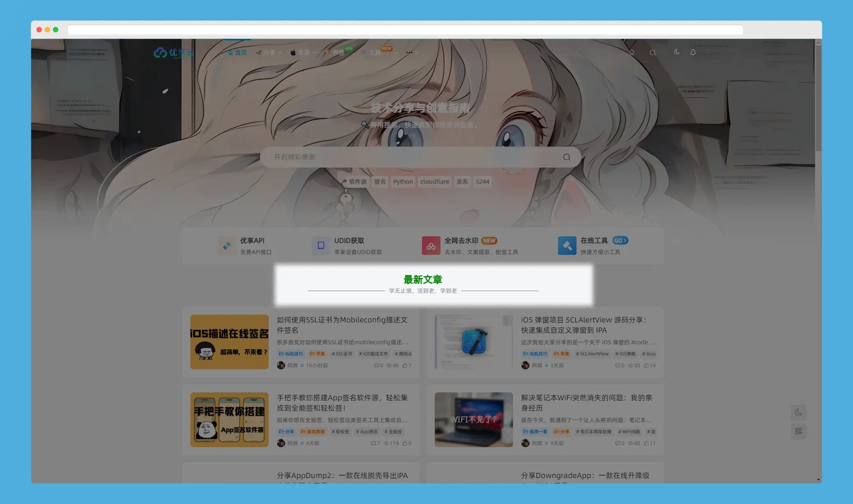Click the 手把手教你搭建 article thumbnail
Viewport: 853px width, 504px height.
pos(230,420)
